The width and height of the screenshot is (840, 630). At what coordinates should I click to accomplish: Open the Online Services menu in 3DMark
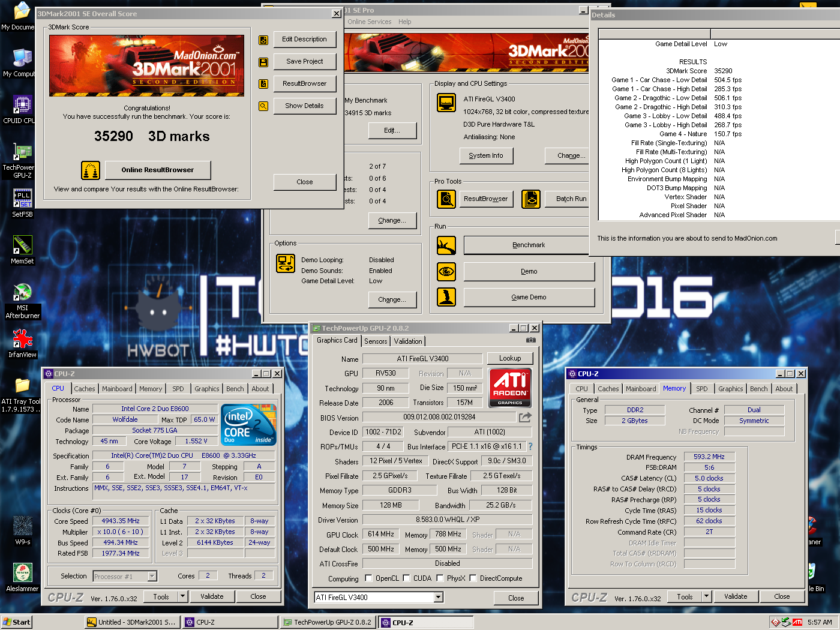point(370,22)
